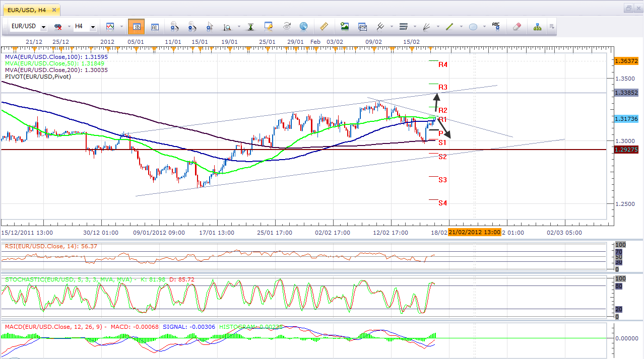Click the 1.3500 price scale value
The width and height of the screenshot is (644, 359).
(626, 78)
